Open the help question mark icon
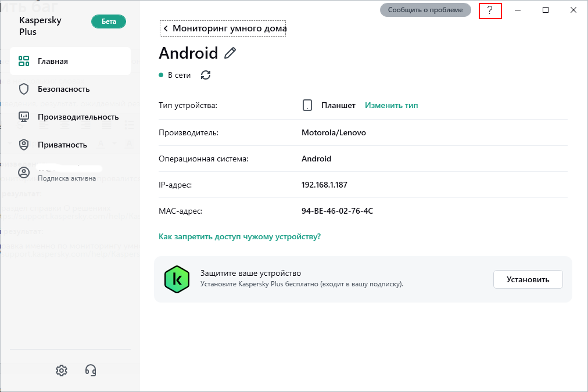The height and width of the screenshot is (392, 588). coord(490,10)
